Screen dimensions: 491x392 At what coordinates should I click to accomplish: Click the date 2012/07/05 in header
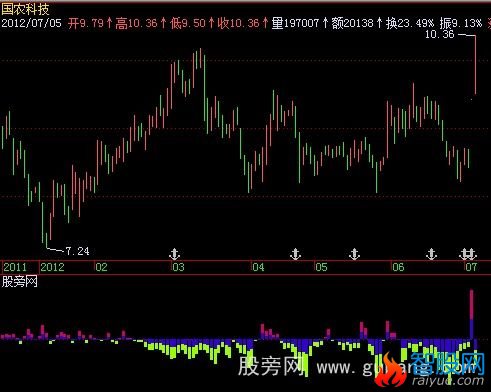(x=32, y=23)
